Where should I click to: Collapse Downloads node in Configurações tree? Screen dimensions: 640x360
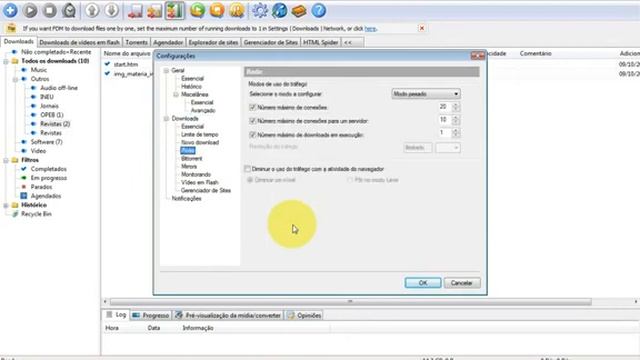167,119
